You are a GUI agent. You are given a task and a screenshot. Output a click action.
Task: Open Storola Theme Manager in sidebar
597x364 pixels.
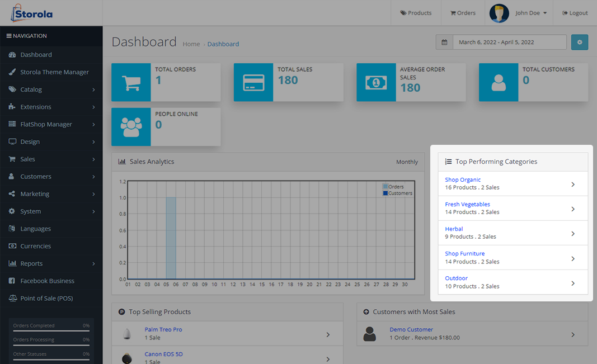pyautogui.click(x=54, y=72)
